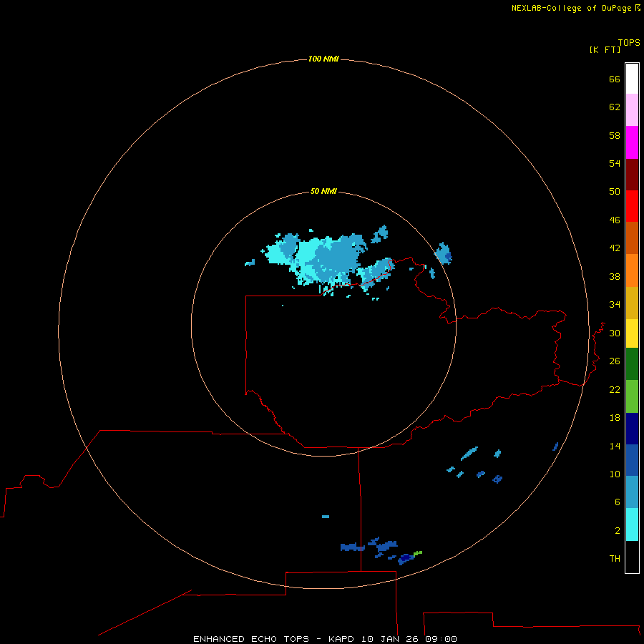
Task: Pick the light blue legend swatch
Action: coord(632,492)
